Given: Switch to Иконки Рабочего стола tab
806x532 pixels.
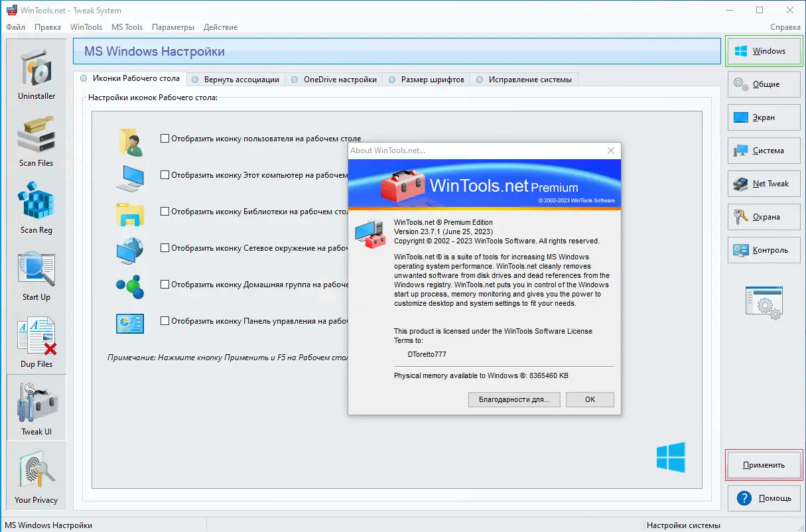Looking at the screenshot, I should click(x=130, y=78).
